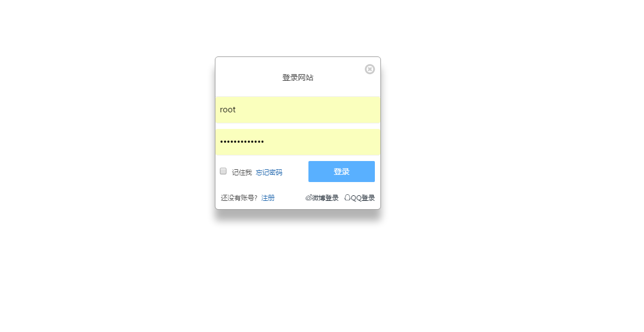
Task: Focus the username field containing root
Action: pyautogui.click(x=298, y=110)
